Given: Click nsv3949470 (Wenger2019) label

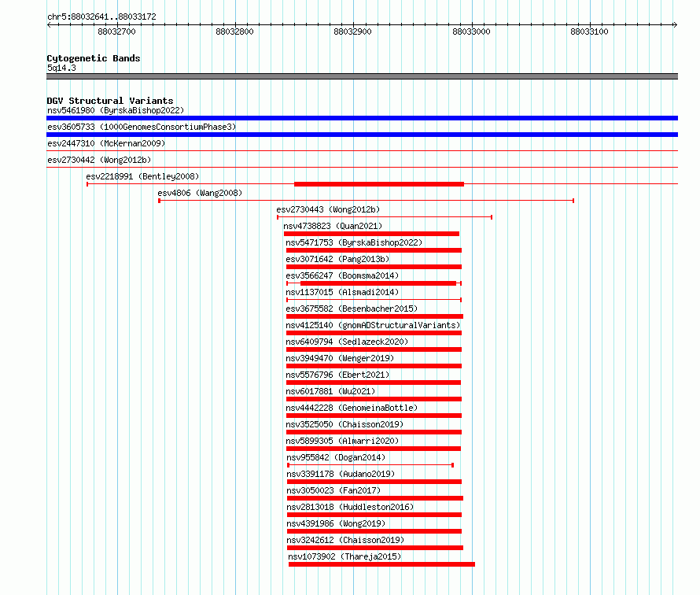Looking at the screenshot, I should (x=340, y=358).
